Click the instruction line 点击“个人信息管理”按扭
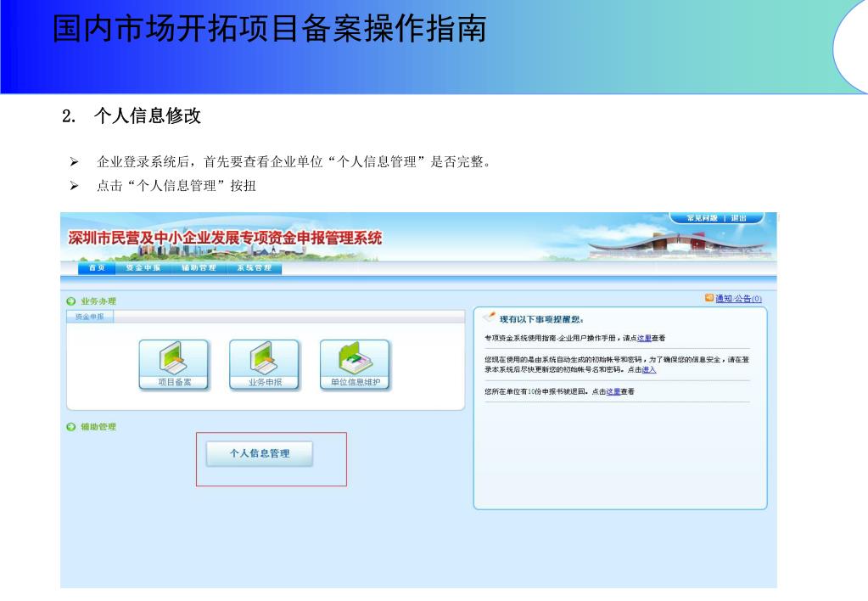The width and height of the screenshot is (868, 601). (176, 186)
